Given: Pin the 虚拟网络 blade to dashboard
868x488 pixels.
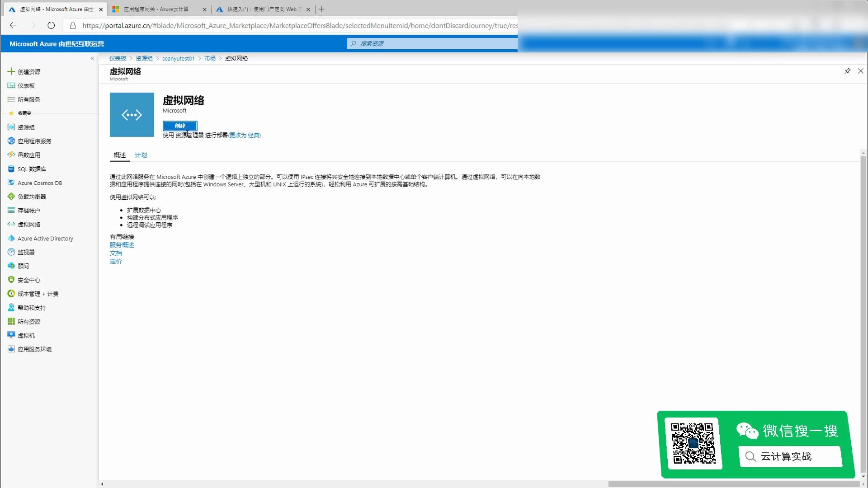Looking at the screenshot, I should 847,71.
